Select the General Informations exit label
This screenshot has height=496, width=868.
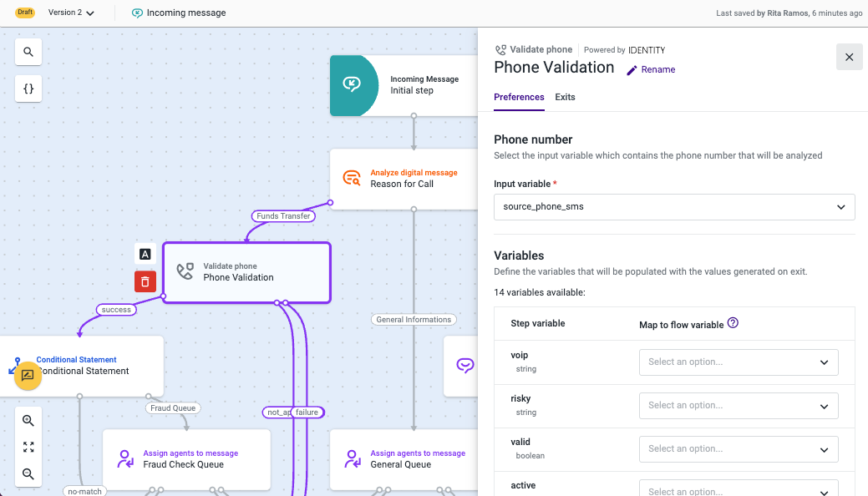414,320
